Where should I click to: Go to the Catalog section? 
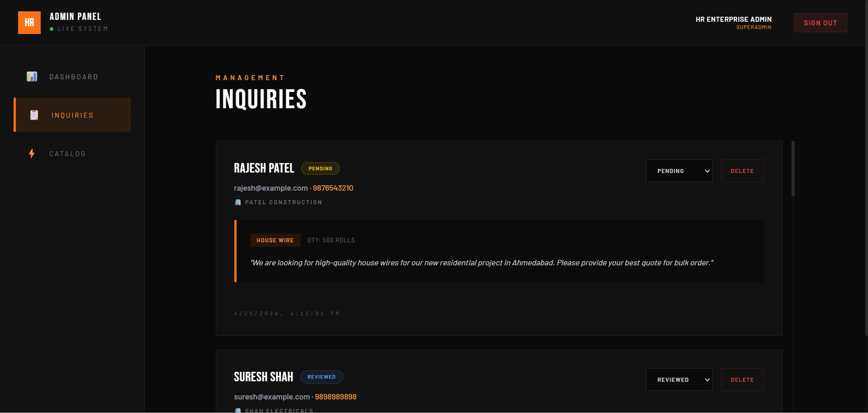pos(67,154)
